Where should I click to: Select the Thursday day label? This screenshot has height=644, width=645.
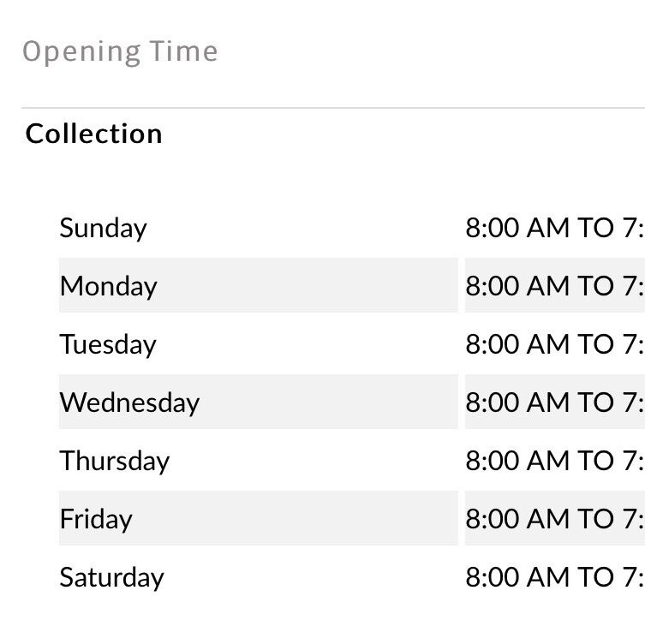click(x=115, y=461)
